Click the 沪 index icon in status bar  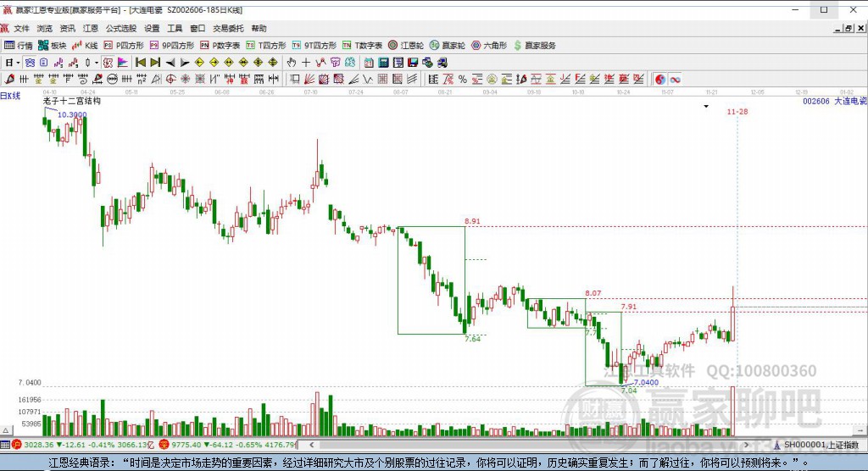click(17, 445)
